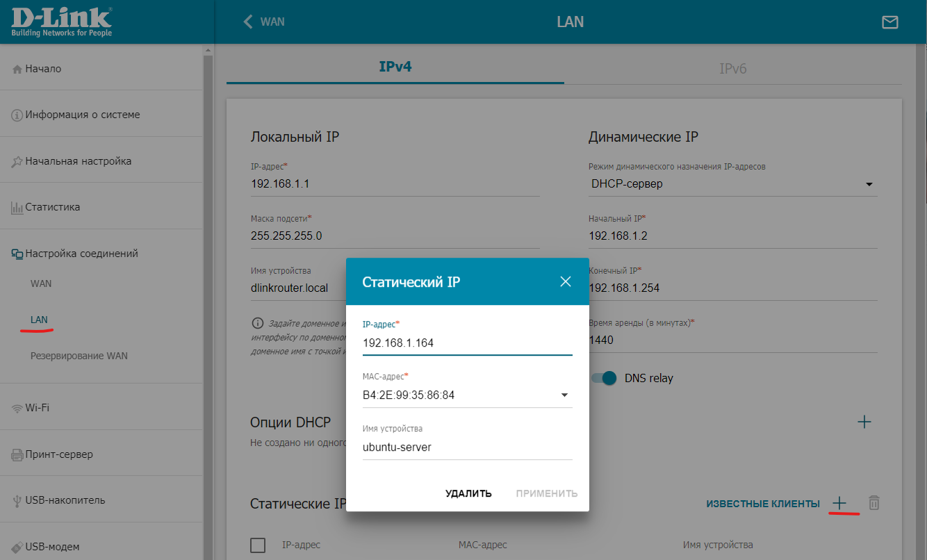Viewport: 927px width, 560px height.
Task: Close the Статический IP dialog
Action: coord(566,281)
